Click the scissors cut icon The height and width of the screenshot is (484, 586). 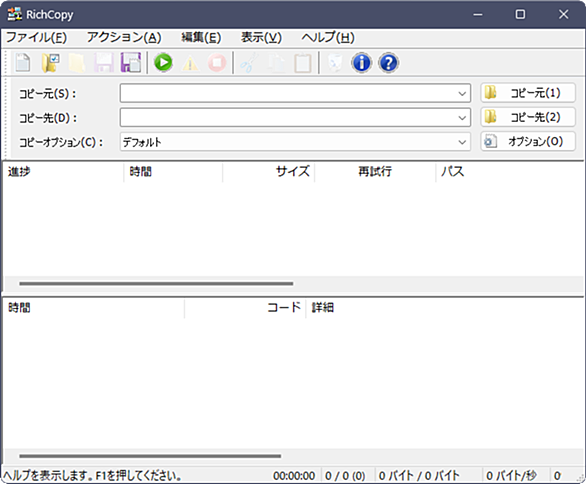pyautogui.click(x=249, y=63)
